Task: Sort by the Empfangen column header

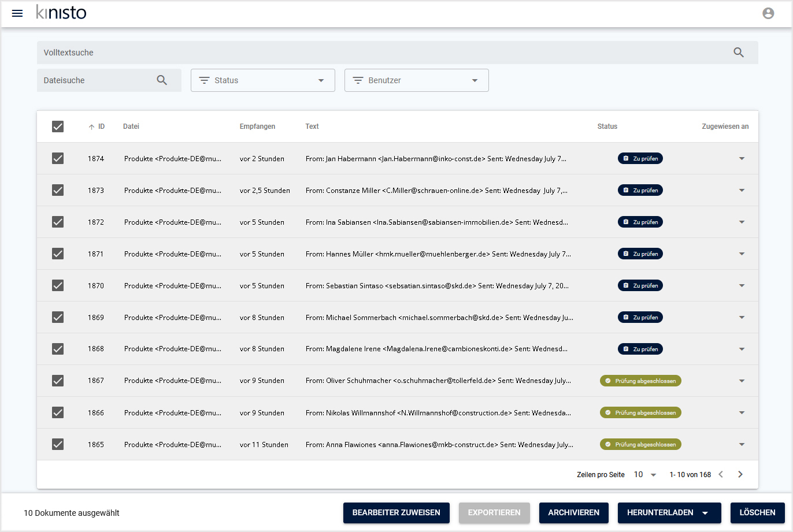Action: point(257,127)
